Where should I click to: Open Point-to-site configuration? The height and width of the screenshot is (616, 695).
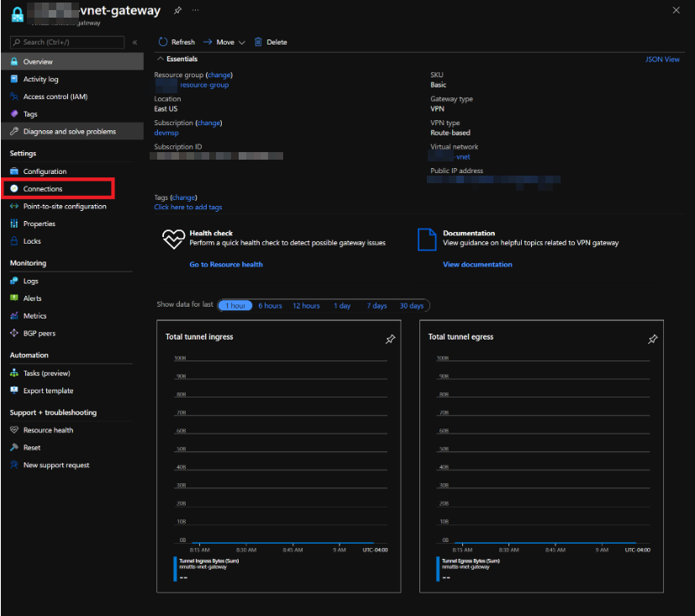(64, 207)
